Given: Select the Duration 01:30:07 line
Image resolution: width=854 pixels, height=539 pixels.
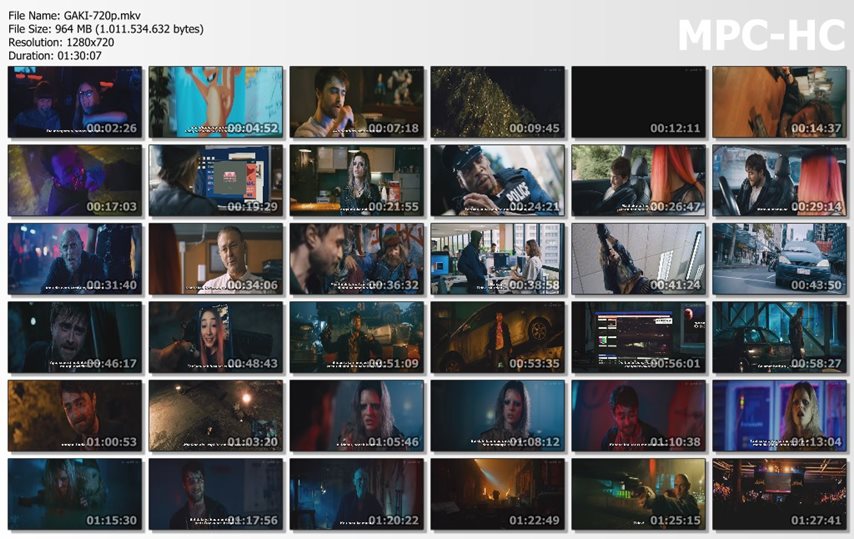Looking at the screenshot, I should click(x=55, y=55).
